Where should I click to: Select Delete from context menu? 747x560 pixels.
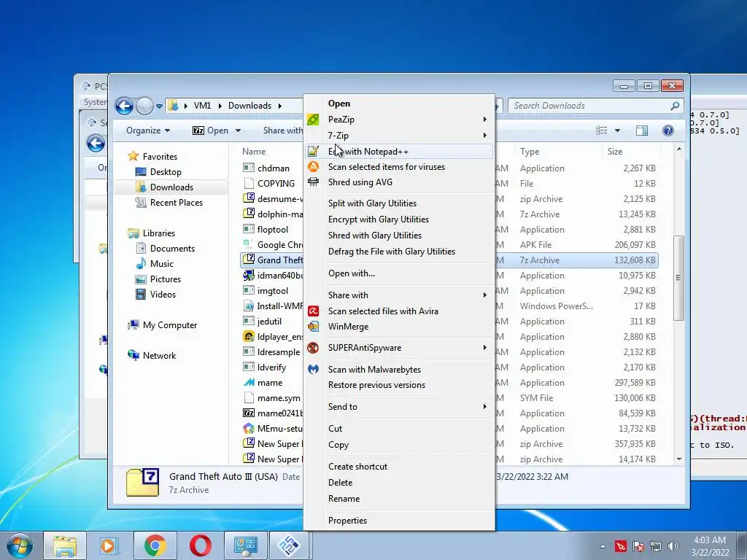[x=340, y=483]
